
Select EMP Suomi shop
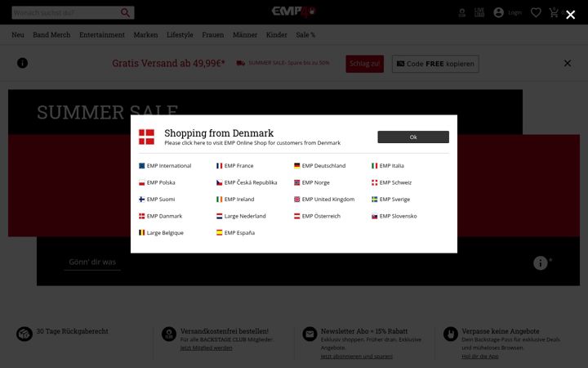[157, 200]
